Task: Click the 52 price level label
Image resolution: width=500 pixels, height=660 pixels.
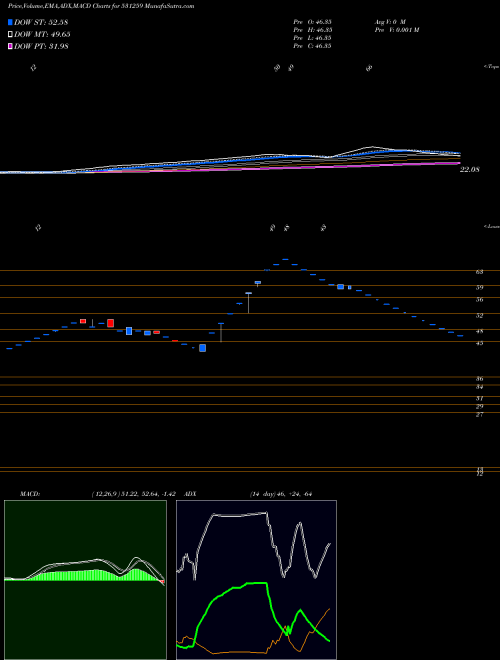Action: click(x=479, y=315)
